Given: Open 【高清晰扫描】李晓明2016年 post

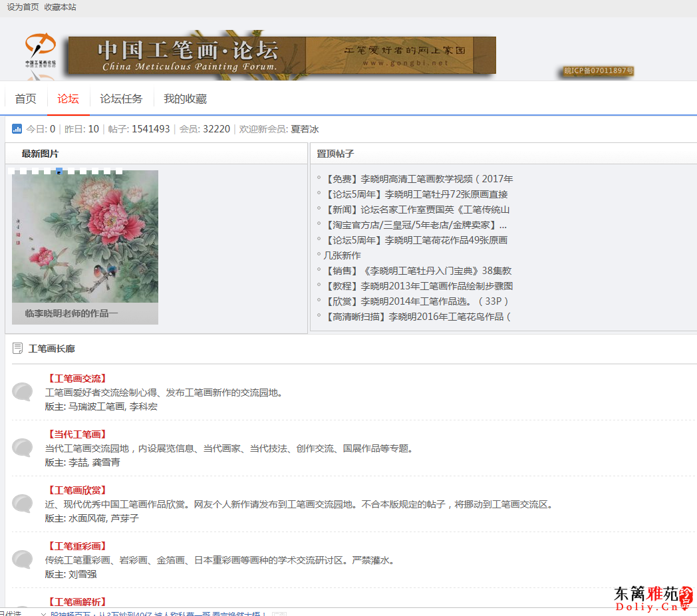Looking at the screenshot, I should click(417, 317).
